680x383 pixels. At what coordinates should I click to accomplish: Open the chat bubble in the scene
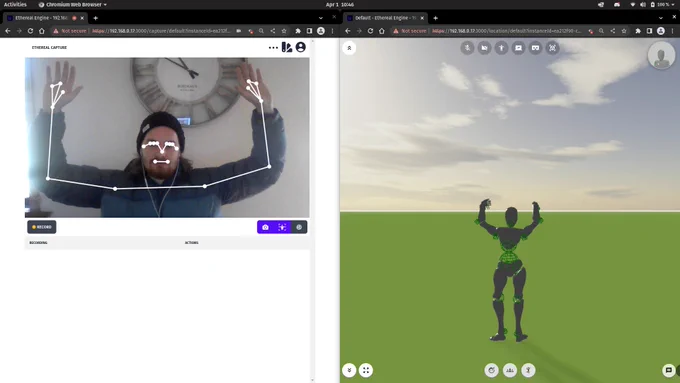(x=669, y=370)
